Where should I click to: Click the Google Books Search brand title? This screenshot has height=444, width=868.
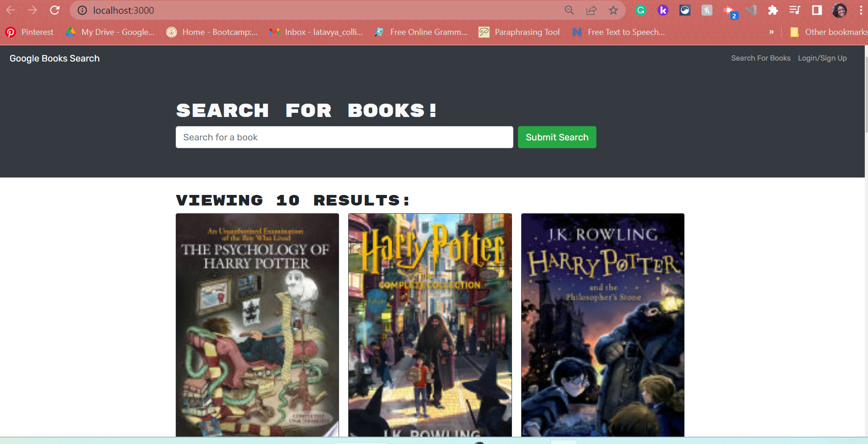pos(55,58)
